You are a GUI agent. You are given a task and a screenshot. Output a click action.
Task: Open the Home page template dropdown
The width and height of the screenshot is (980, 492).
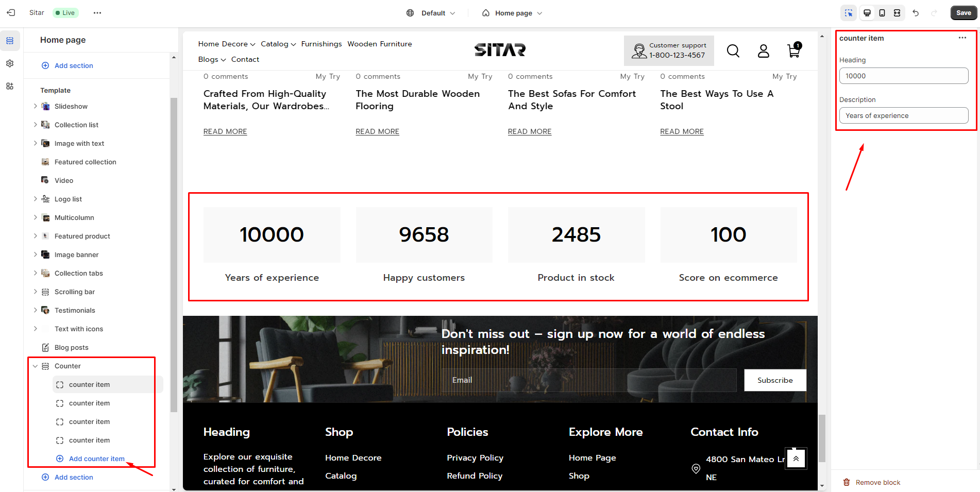513,13
